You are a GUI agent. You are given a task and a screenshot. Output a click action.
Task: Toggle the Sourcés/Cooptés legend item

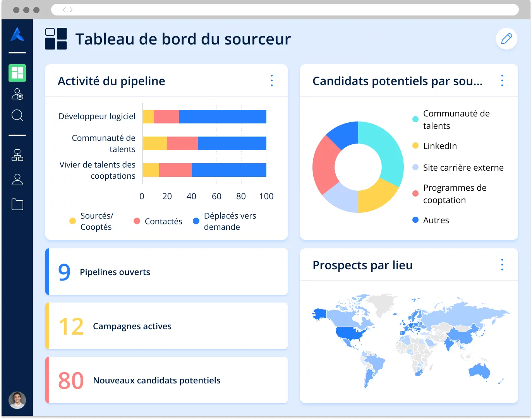pyautogui.click(x=91, y=221)
